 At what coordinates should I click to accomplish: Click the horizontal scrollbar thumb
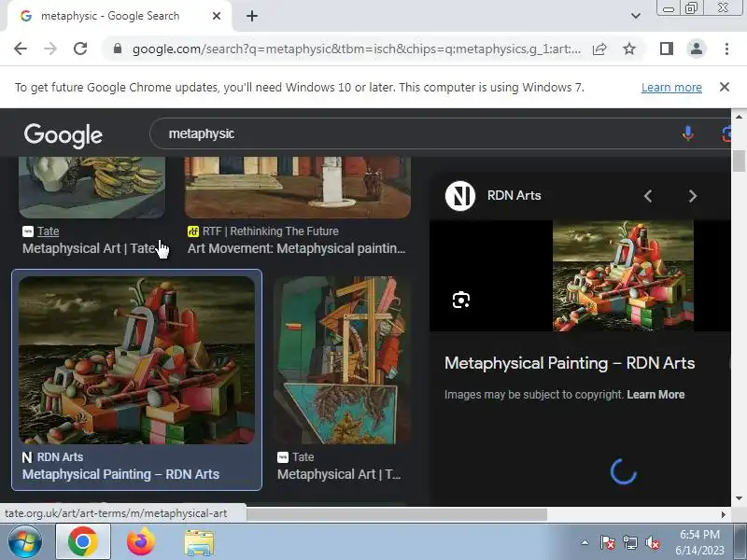[x=396, y=514]
